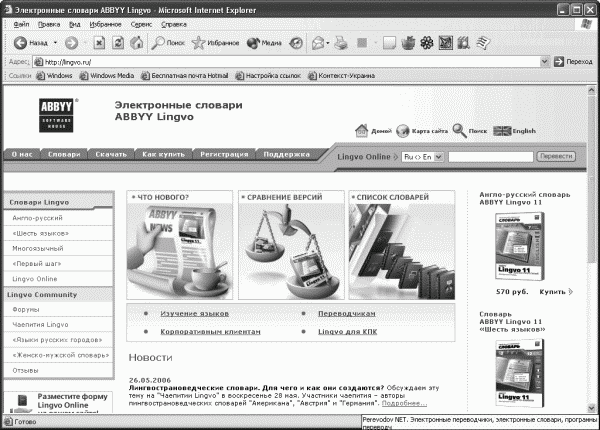Open Многоязычный sidebar item
This screenshot has width=600, height=430.
coord(59,249)
